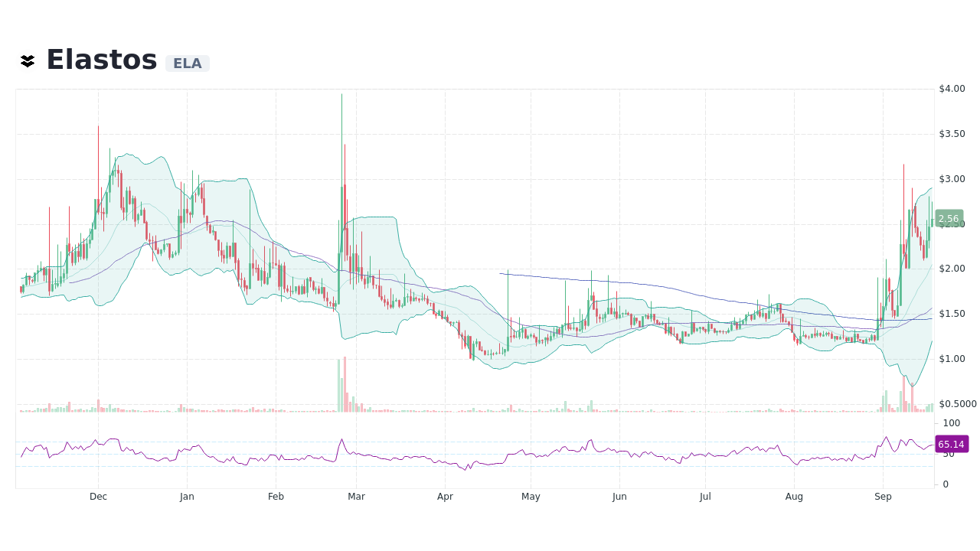Click the Elastos logo icon
Viewport: 980px width, 551px height.
pyautogui.click(x=28, y=60)
